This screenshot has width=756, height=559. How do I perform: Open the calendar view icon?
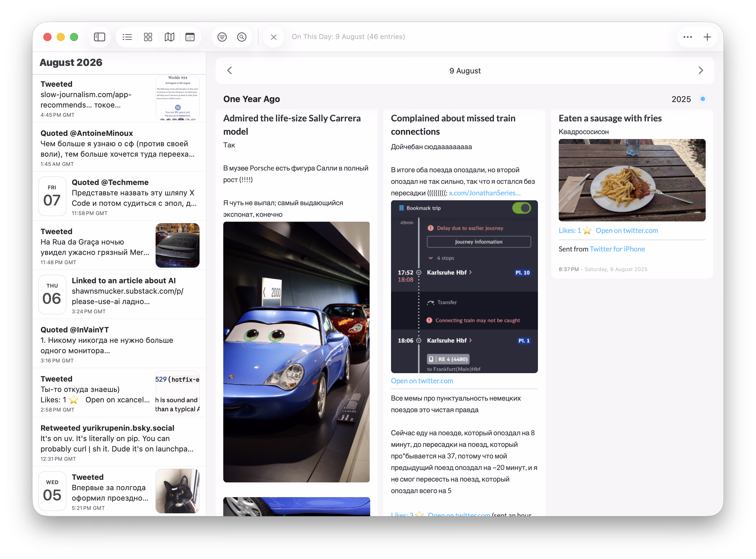point(190,37)
